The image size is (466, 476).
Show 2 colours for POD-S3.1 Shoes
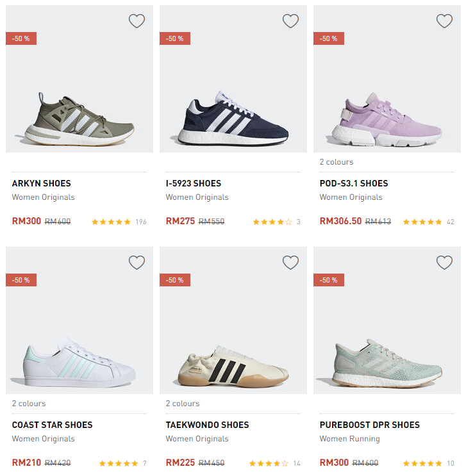(337, 162)
